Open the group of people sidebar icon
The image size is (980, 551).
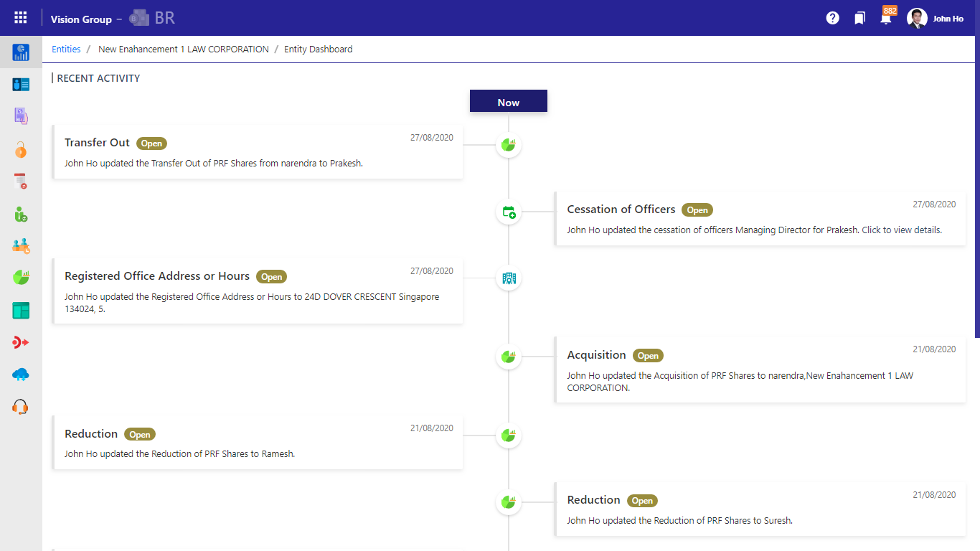click(21, 245)
